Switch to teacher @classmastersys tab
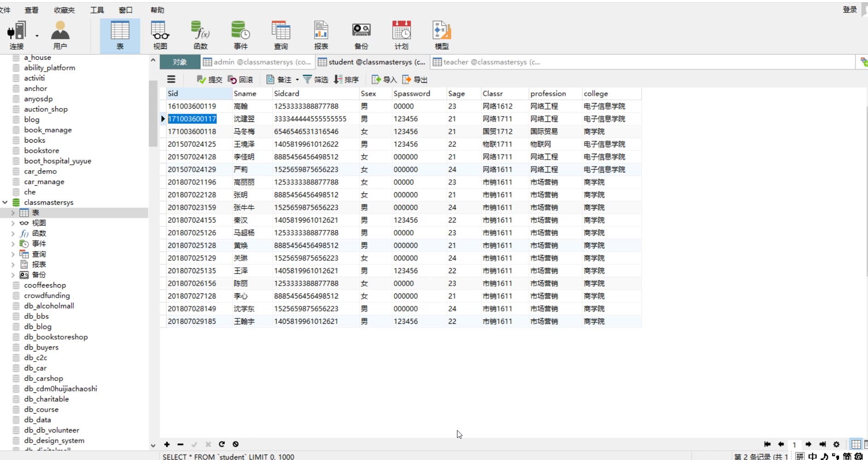The image size is (868, 460). click(x=487, y=62)
